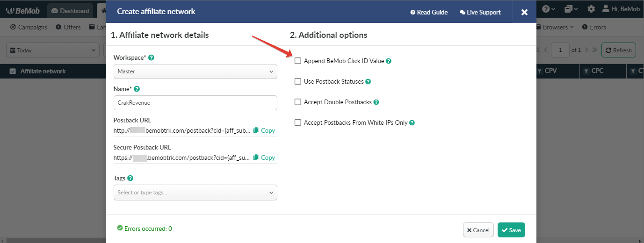
Task: Check the Use Postback Statuses option
Action: pos(298,82)
